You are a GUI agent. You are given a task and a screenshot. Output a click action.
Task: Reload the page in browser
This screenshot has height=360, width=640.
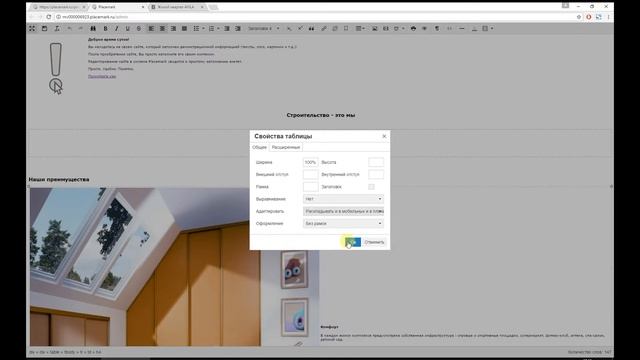[x=49, y=17]
